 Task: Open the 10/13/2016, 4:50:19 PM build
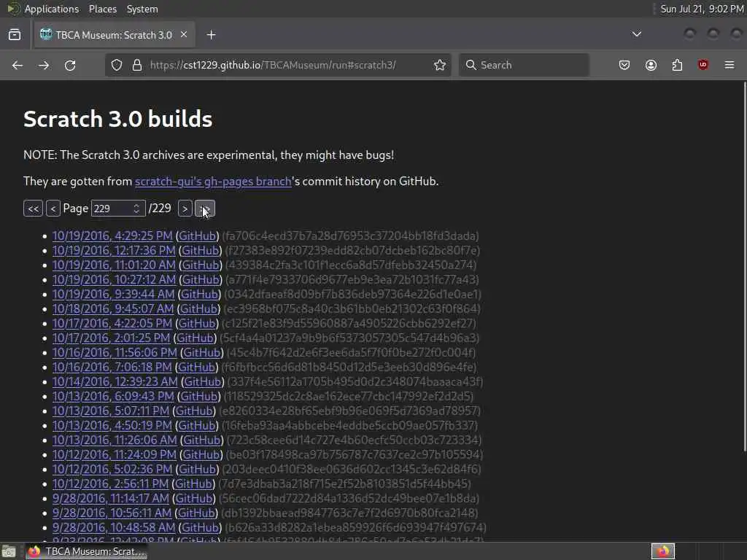click(x=112, y=425)
